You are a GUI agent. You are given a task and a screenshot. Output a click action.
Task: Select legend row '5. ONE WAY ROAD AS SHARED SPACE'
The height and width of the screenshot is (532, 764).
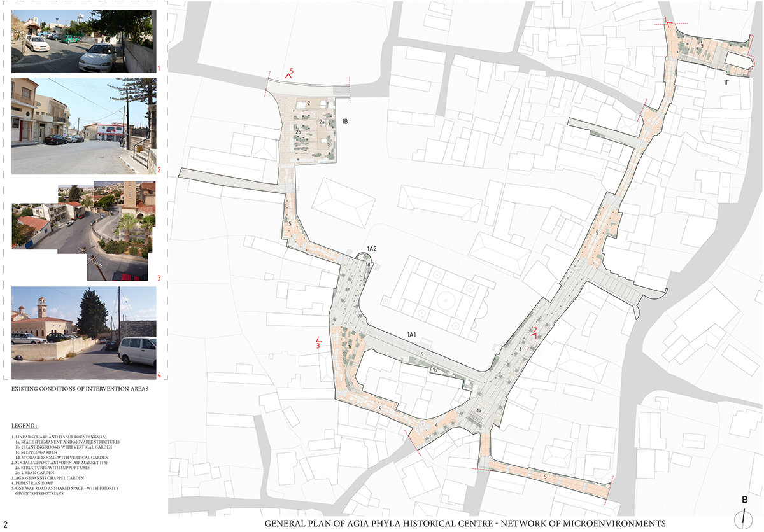[x=65, y=491]
